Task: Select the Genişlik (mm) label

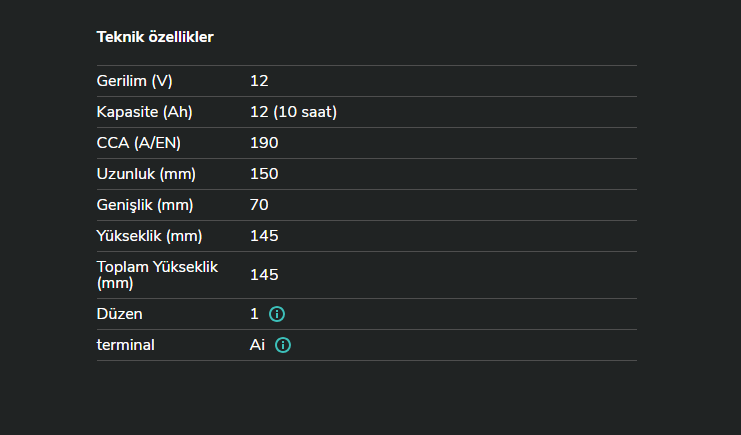Action: (x=145, y=205)
